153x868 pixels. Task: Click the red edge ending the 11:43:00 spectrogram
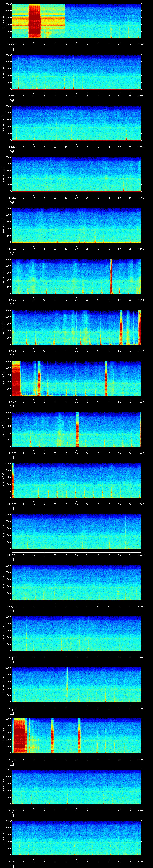tap(140, 327)
